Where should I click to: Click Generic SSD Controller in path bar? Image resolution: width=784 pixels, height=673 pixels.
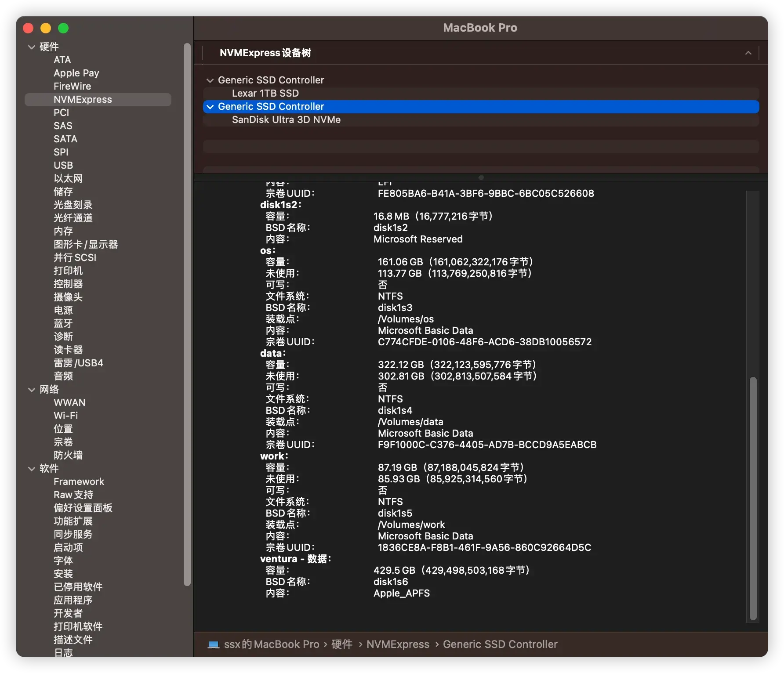tap(500, 644)
